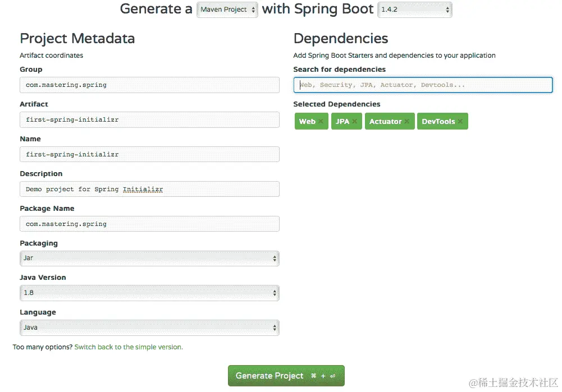
Task: Expand the Packaging dropdown
Action: point(149,259)
